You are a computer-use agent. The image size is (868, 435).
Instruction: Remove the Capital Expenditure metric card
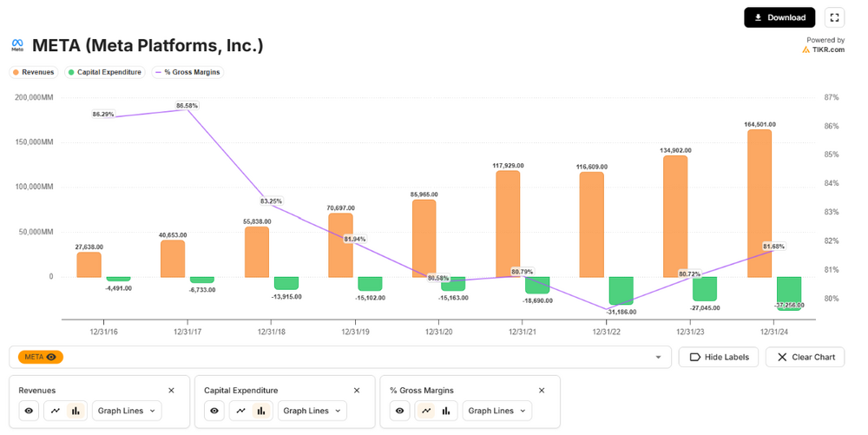coord(357,390)
